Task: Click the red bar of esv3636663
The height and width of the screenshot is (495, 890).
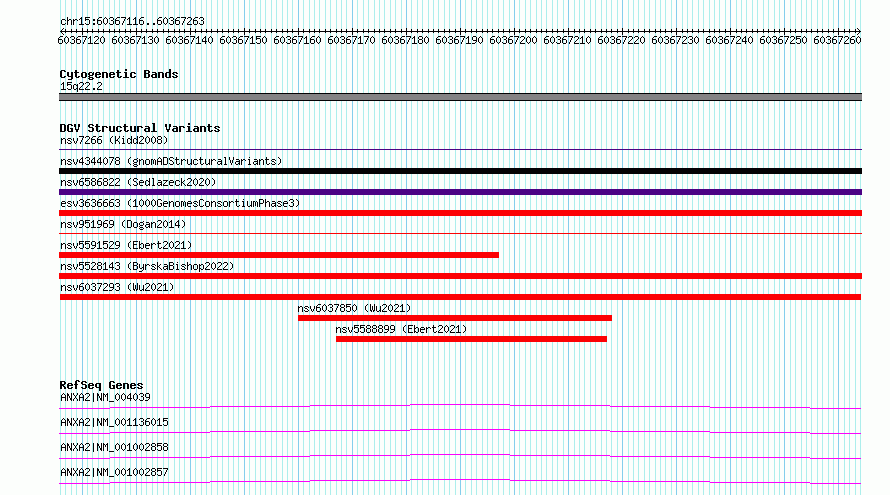Action: coord(460,213)
